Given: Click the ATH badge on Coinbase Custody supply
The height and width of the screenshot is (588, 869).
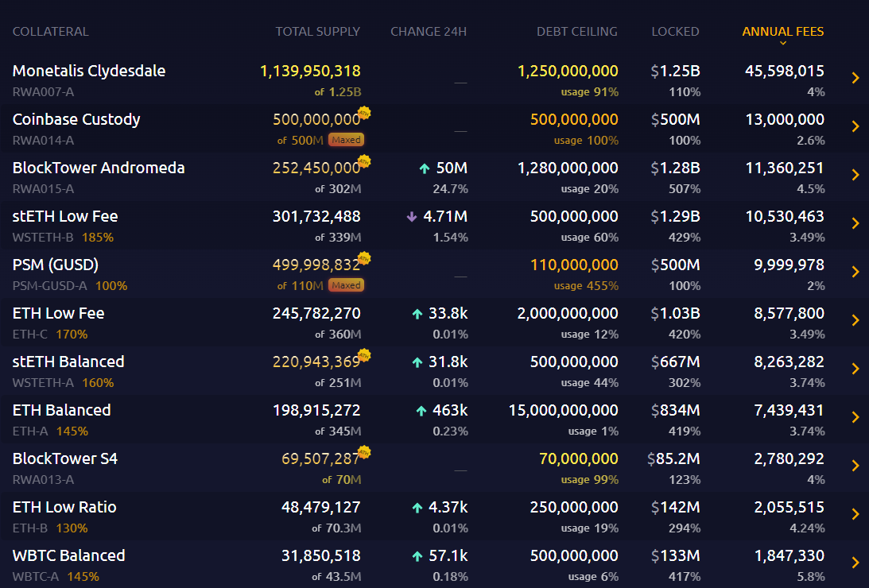Looking at the screenshot, I should click(x=364, y=113).
